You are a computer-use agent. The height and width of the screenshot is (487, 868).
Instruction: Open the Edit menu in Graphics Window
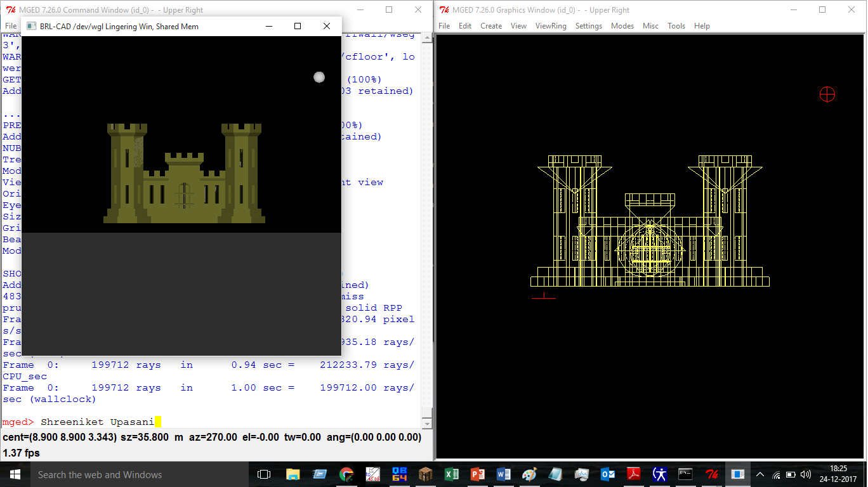pos(465,26)
